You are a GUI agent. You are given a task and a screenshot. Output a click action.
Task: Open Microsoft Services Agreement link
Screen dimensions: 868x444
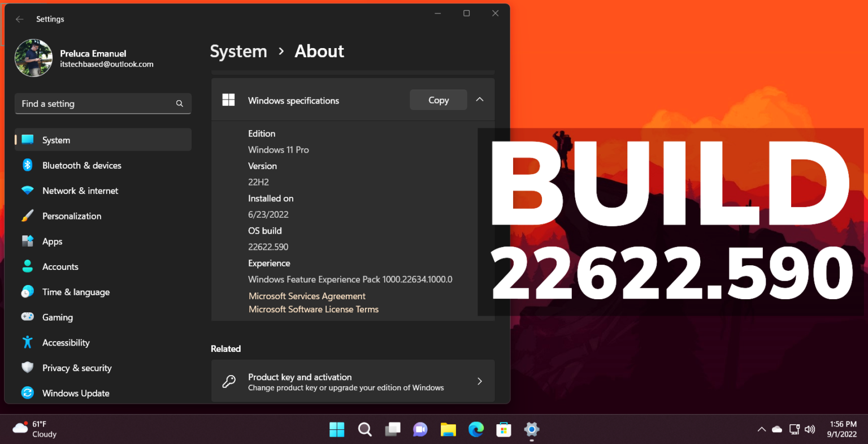tap(307, 296)
